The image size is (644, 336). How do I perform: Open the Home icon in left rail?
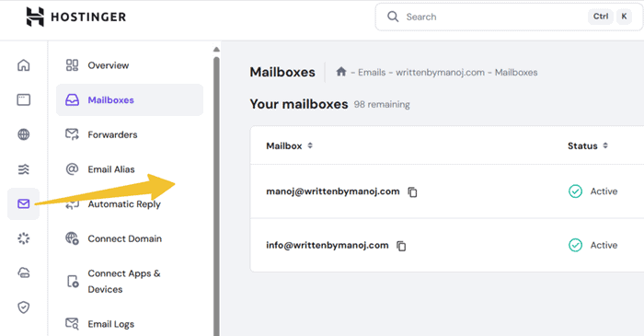click(23, 65)
